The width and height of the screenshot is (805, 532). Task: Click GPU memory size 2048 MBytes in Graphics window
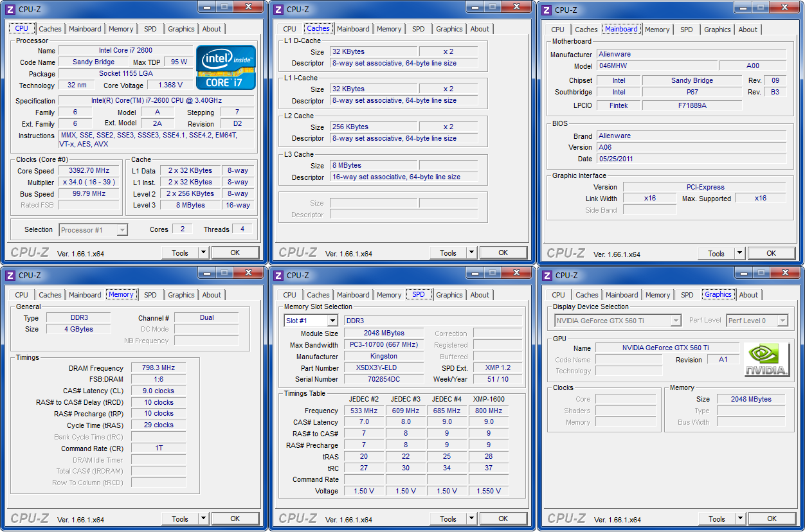tap(751, 399)
